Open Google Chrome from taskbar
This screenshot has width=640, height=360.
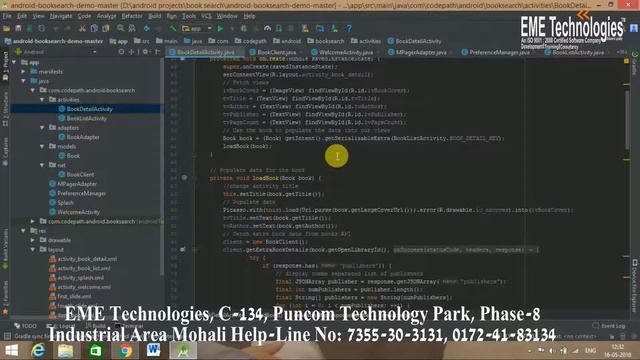(126, 351)
